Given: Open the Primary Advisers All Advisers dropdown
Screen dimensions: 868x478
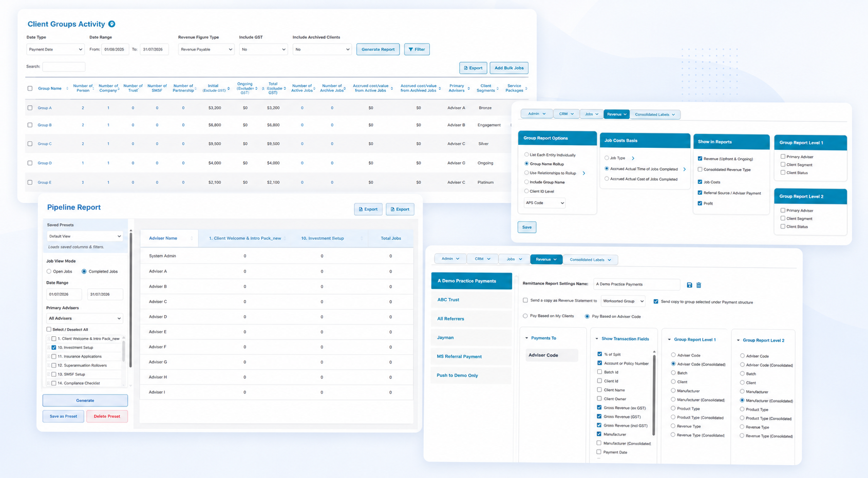Looking at the screenshot, I should click(85, 318).
